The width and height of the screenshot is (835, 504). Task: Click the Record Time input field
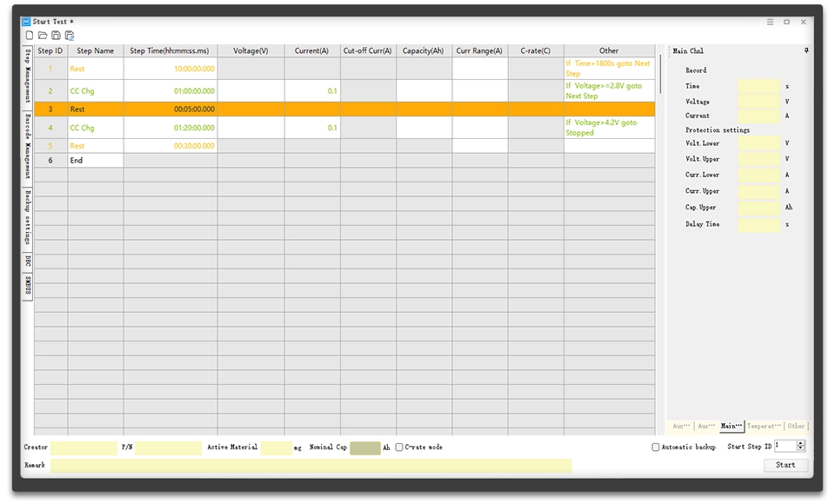coord(758,86)
